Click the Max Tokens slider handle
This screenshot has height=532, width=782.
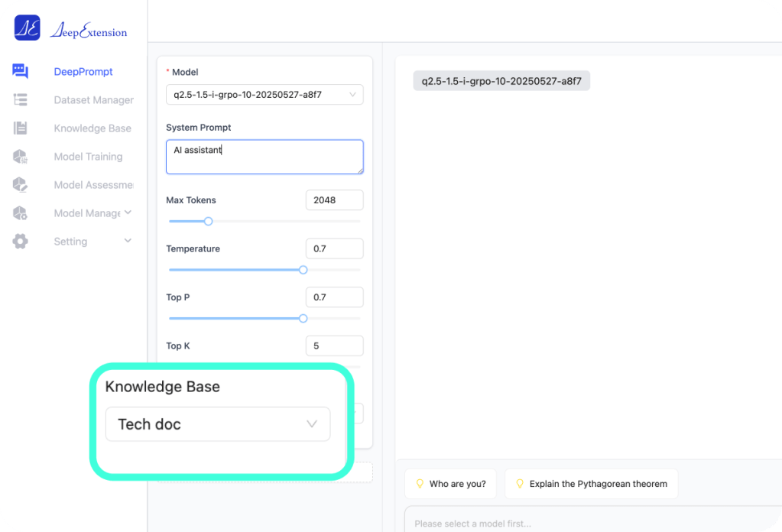pos(208,222)
